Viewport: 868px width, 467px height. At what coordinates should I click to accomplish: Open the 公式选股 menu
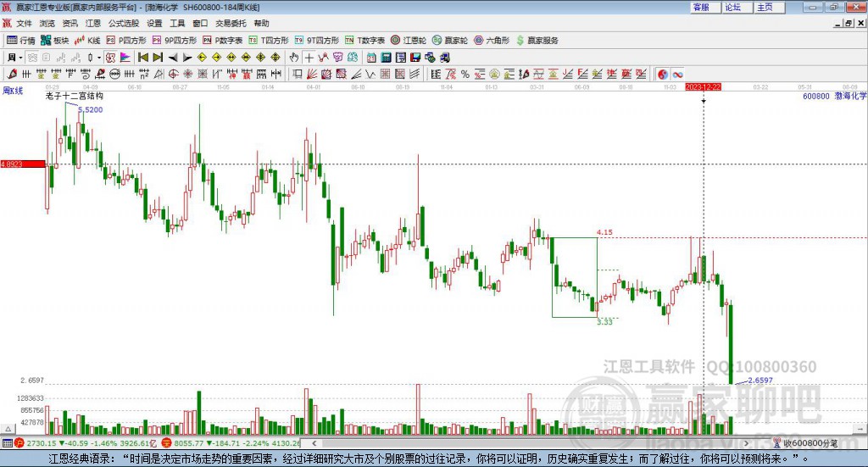(x=124, y=23)
